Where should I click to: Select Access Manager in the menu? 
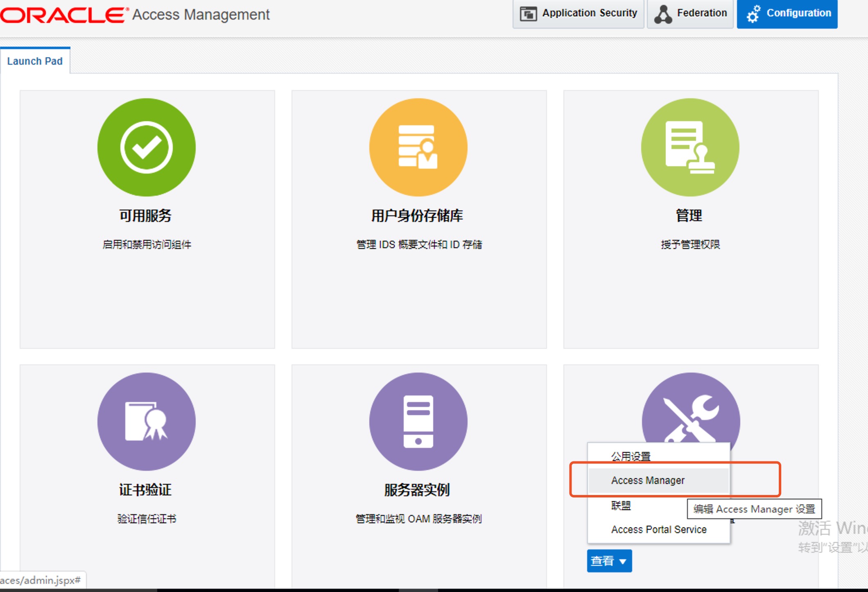(659, 480)
